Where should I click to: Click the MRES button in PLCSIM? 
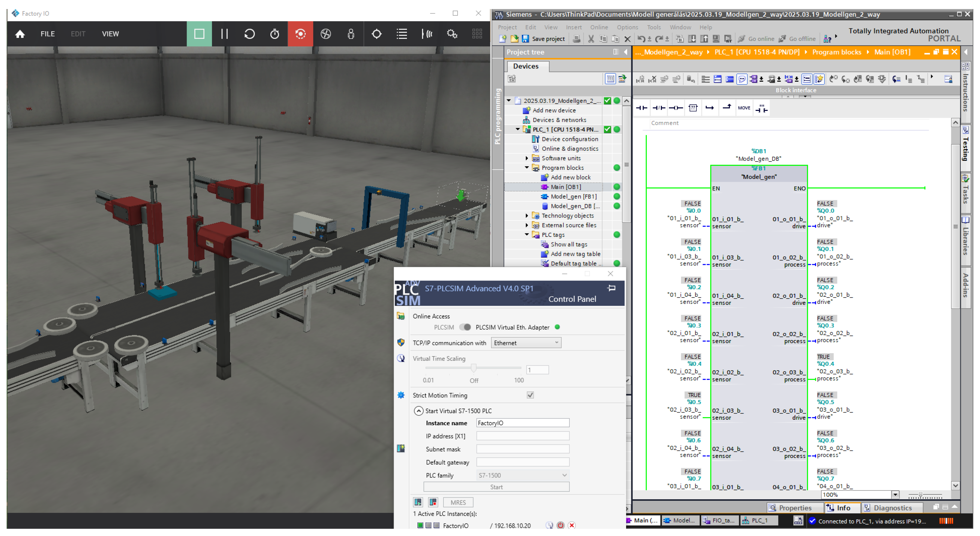click(x=458, y=503)
